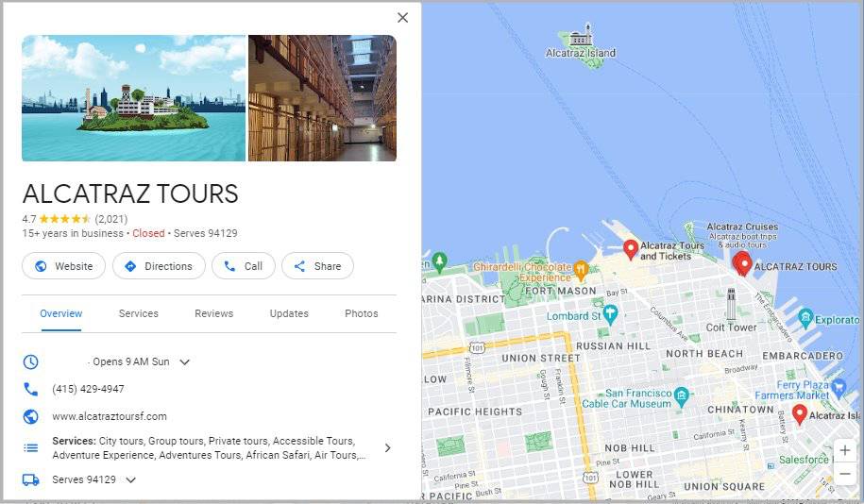Click the Call button
864x504 pixels.
click(243, 266)
